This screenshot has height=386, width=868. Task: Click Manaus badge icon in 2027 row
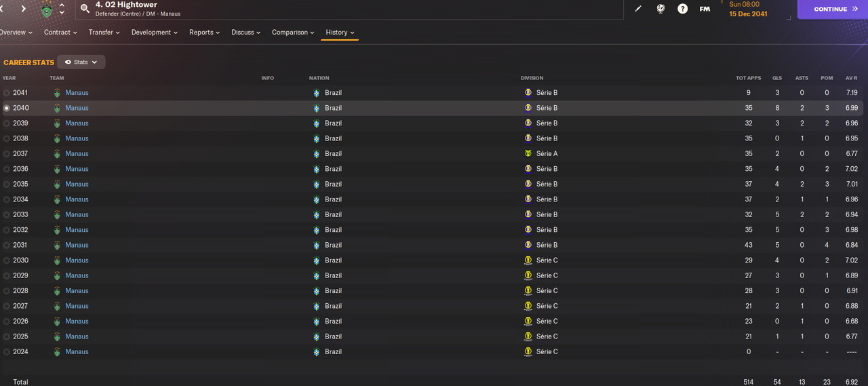(57, 306)
